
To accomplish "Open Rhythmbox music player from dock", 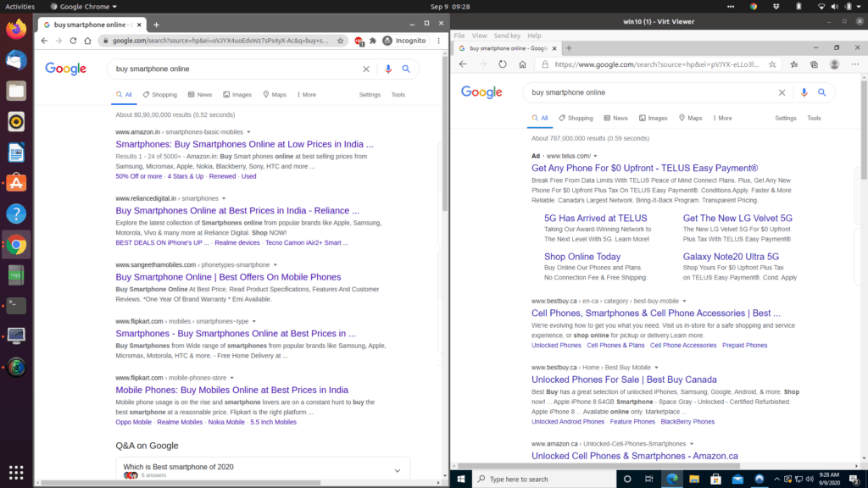I will pos(16,122).
